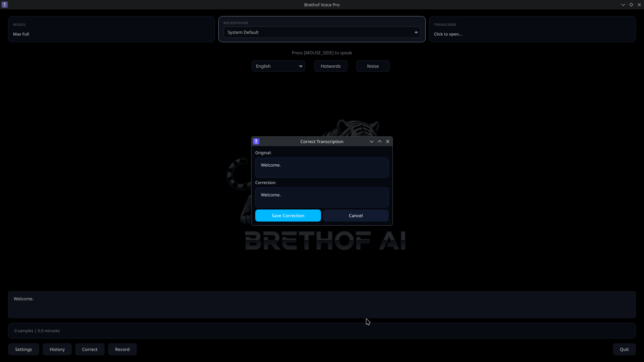The image size is (644, 362).
Task: Maximize Correct Transcription dialog with up chevron
Action: pos(380,141)
